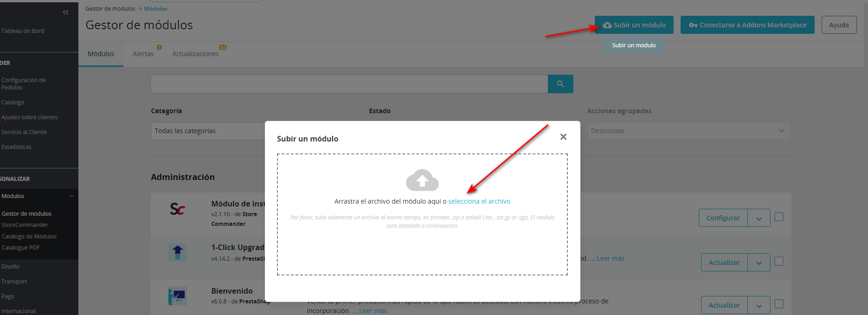Select the 1-Click Upgrade module checkbox

779,261
